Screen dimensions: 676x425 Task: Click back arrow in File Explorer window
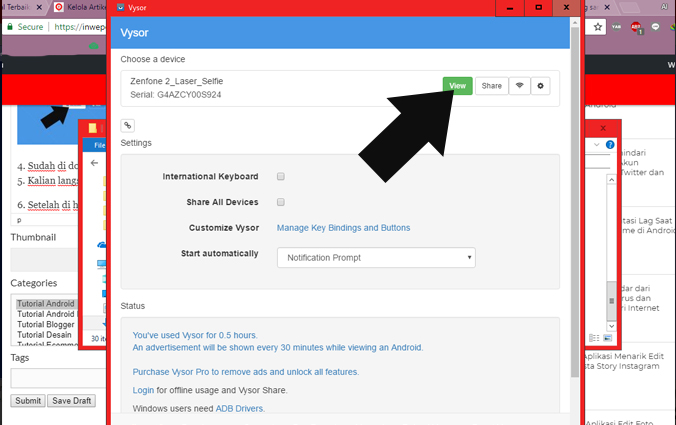click(x=94, y=162)
